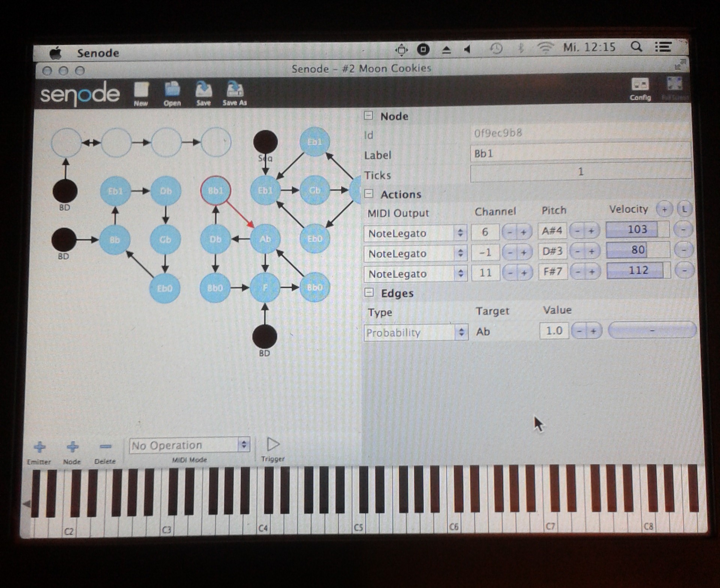This screenshot has height=588, width=720.
Task: Click the New file icon
Action: pos(141,91)
